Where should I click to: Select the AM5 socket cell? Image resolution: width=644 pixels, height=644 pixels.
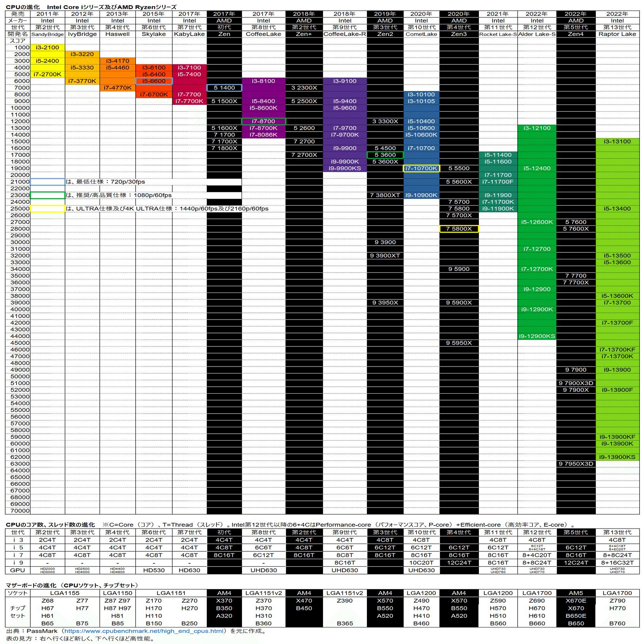576,593
